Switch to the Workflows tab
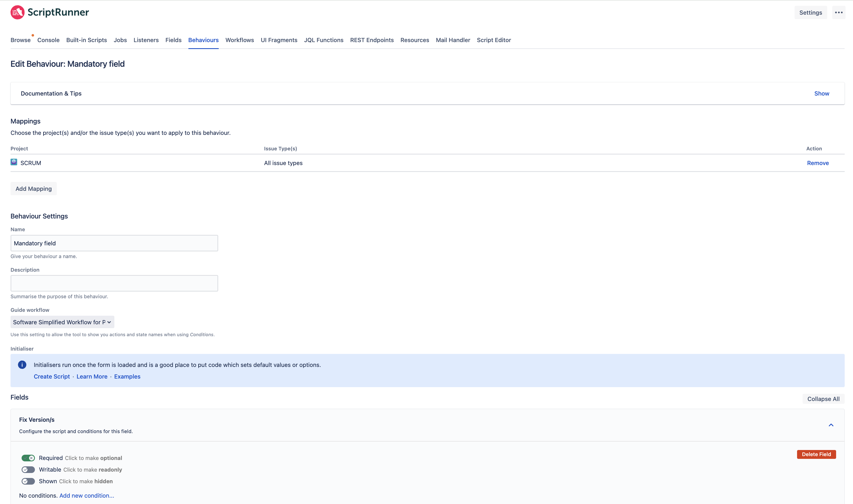Screen dimensions: 853x504 click(x=239, y=40)
